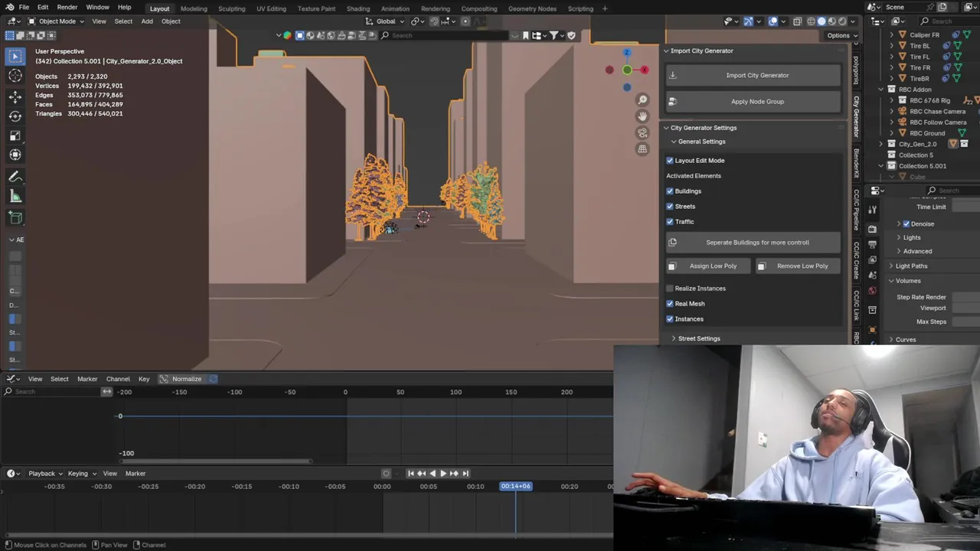This screenshot has width=980, height=551.
Task: Click the Blender logo menu icon
Action: [9, 7]
